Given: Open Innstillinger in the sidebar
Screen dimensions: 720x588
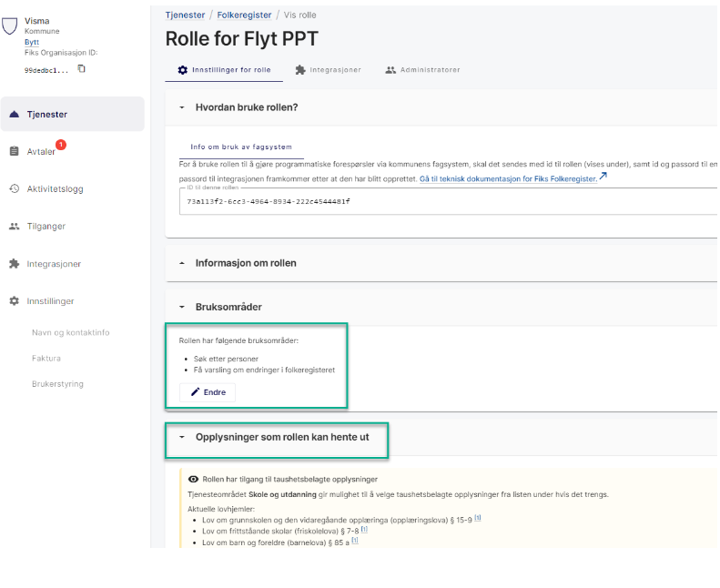Looking at the screenshot, I should pos(50,301).
